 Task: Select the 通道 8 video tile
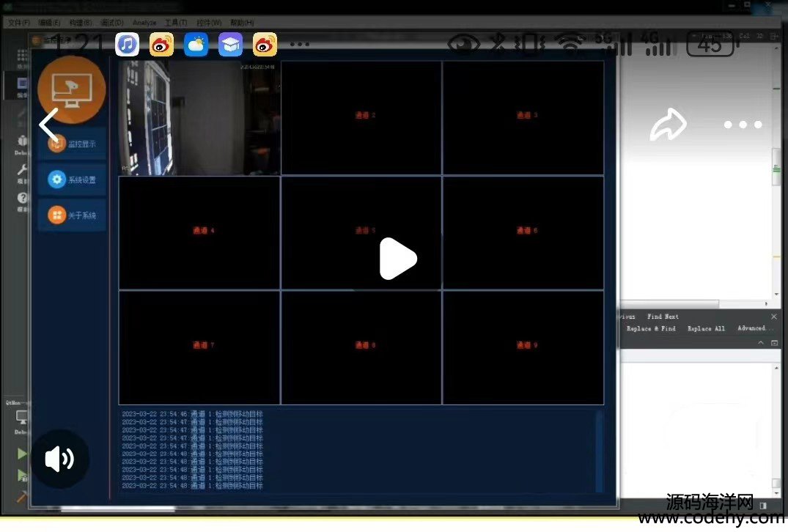[x=361, y=347]
